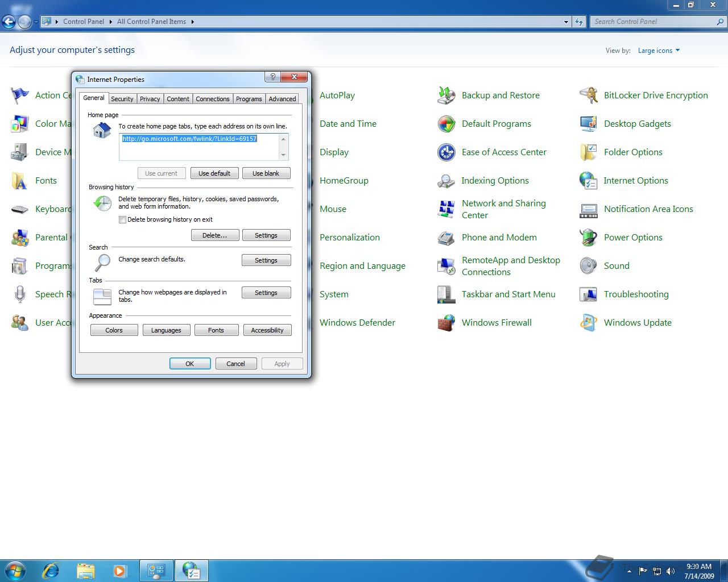
Task: Switch to the Programs tab
Action: [249, 99]
